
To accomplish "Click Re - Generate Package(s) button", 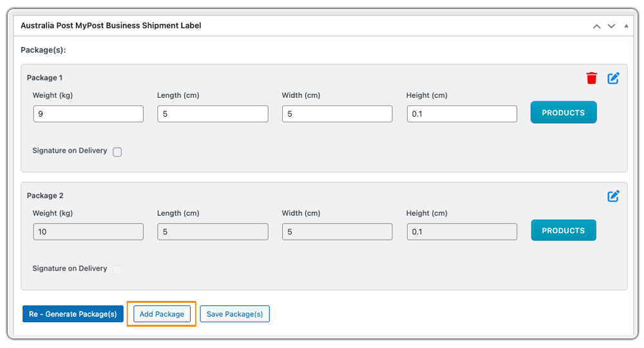I will [x=73, y=314].
